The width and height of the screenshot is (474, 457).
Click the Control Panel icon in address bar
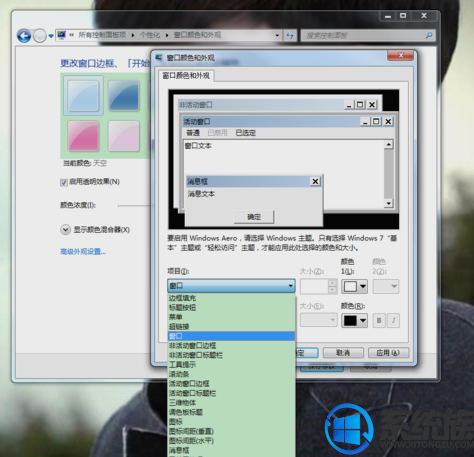pyautogui.click(x=62, y=35)
